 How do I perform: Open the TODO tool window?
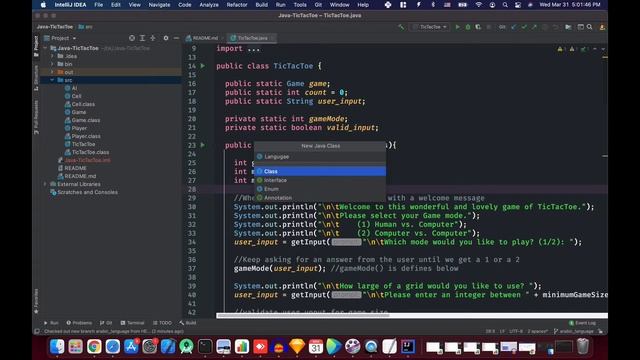pyautogui.click(x=162, y=323)
